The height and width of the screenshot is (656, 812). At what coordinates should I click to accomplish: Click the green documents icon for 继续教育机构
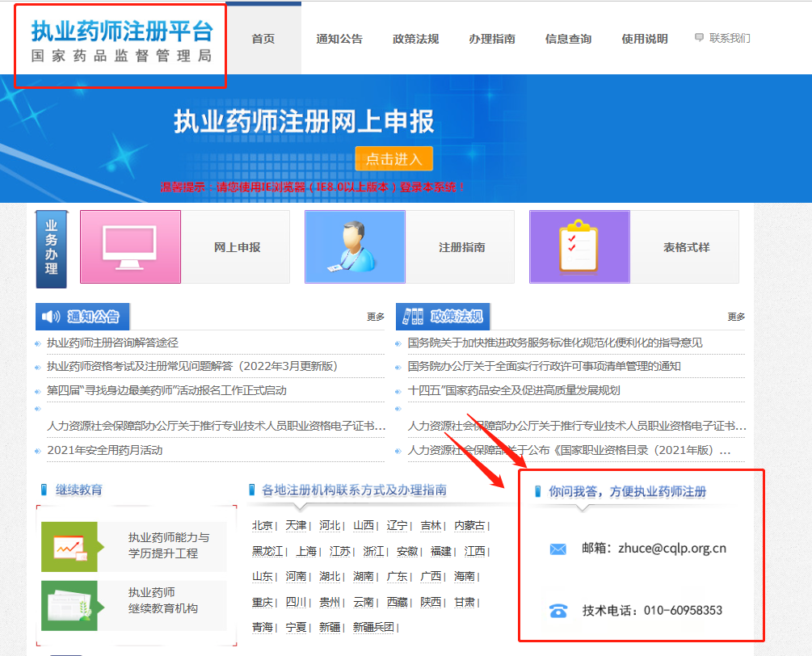click(69, 605)
